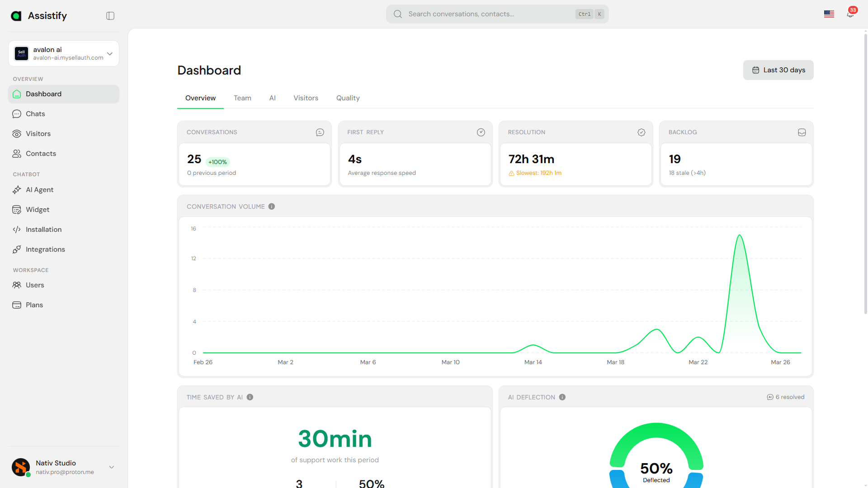Viewport: 868px width, 488px height.
Task: Toggle the sidebar collapse button
Action: pyautogui.click(x=110, y=15)
